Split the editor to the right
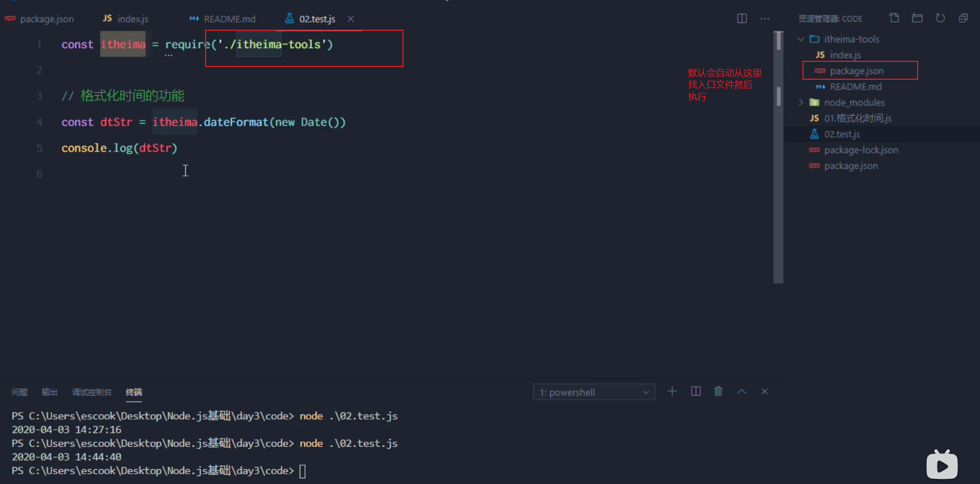Screen dimensions: 980x484 tap(742, 18)
